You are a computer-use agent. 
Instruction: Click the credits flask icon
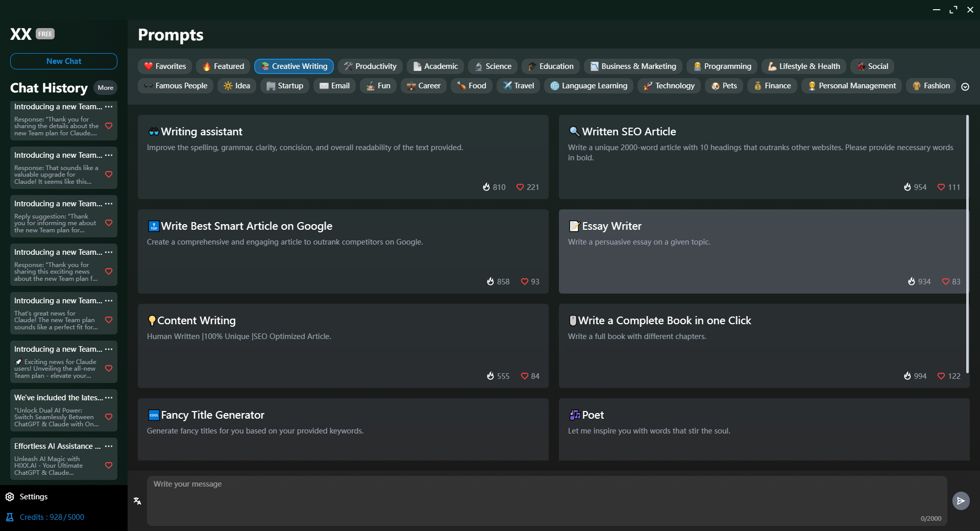(10, 517)
